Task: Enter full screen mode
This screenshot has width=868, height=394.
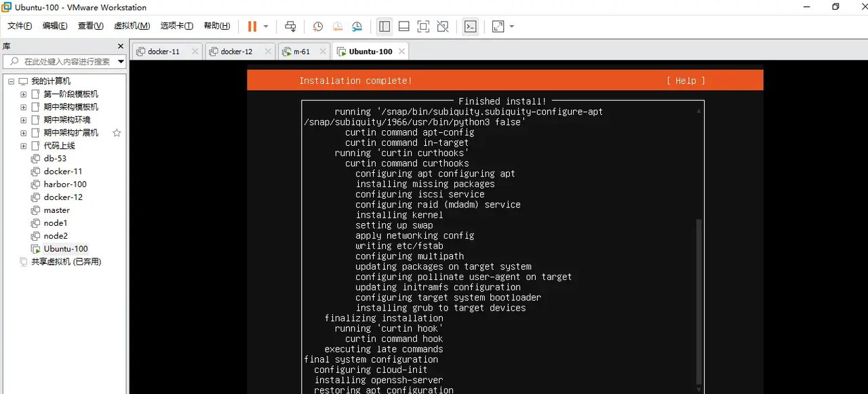Action: click(423, 26)
